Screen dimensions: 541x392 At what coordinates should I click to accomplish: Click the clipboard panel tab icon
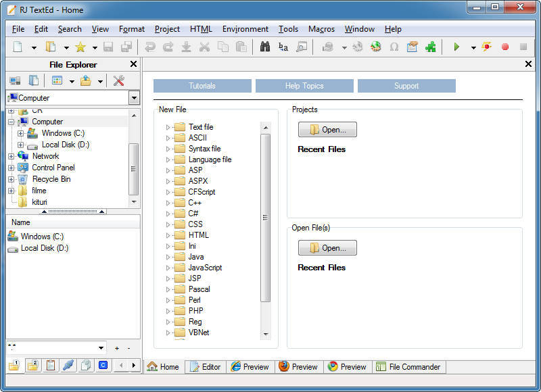tap(51, 365)
